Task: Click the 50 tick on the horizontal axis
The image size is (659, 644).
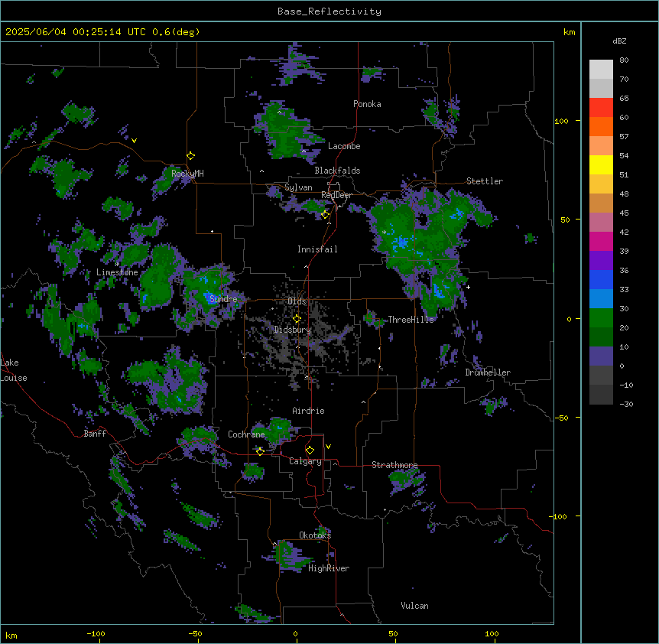Action: tap(393, 633)
